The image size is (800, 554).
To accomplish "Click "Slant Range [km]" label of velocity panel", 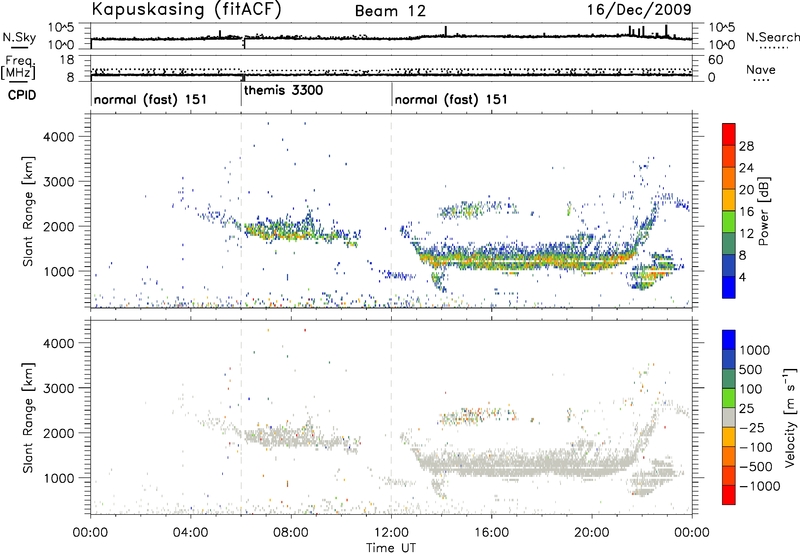I will (x=28, y=418).
